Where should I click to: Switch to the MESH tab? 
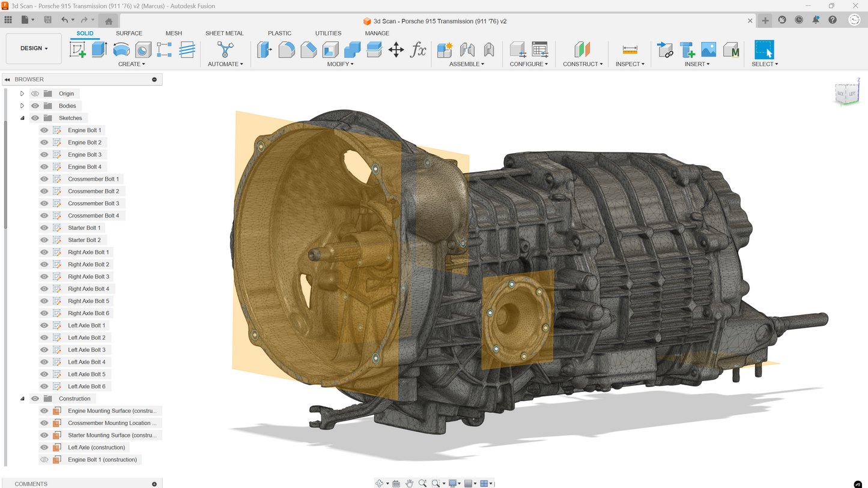click(174, 33)
